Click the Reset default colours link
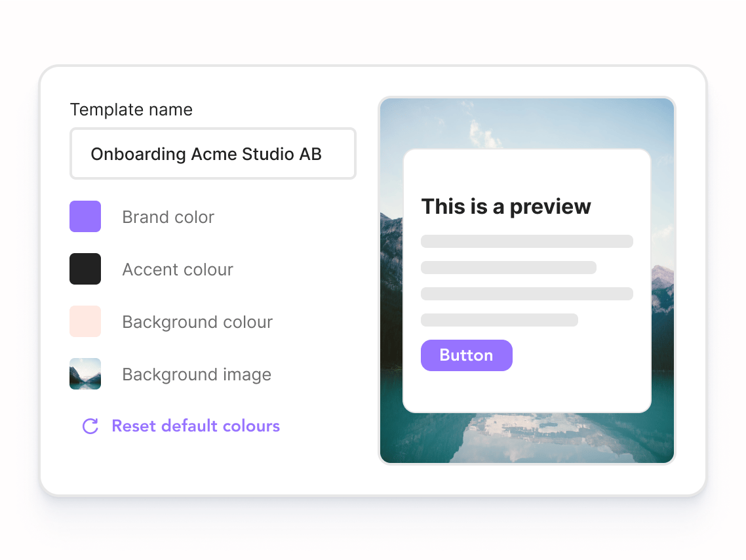This screenshot has width=746, height=560. 195,426
